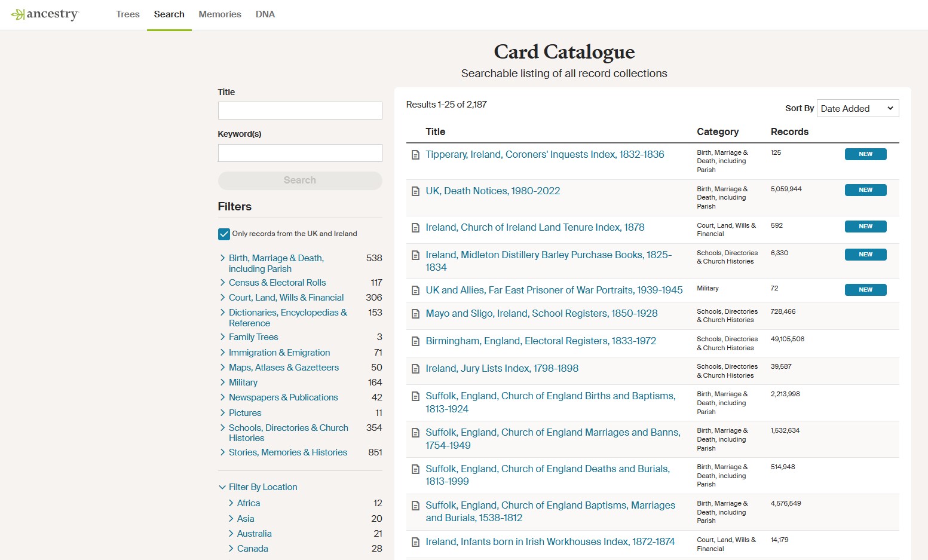Image resolution: width=928 pixels, height=560 pixels.
Task: Click document icon beside Ireland Jury Lists Index
Action: 415,369
